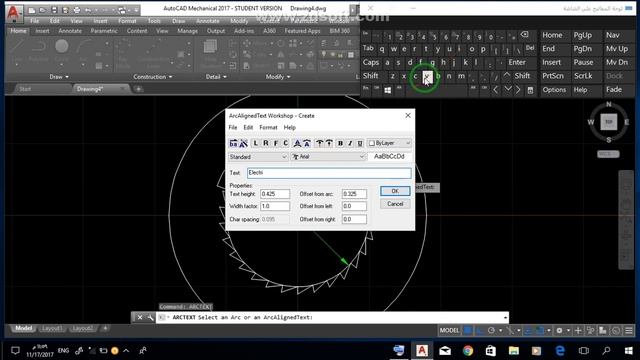640x360 pixels.
Task: Expand the Detail panel dropdown
Action: 216,77
